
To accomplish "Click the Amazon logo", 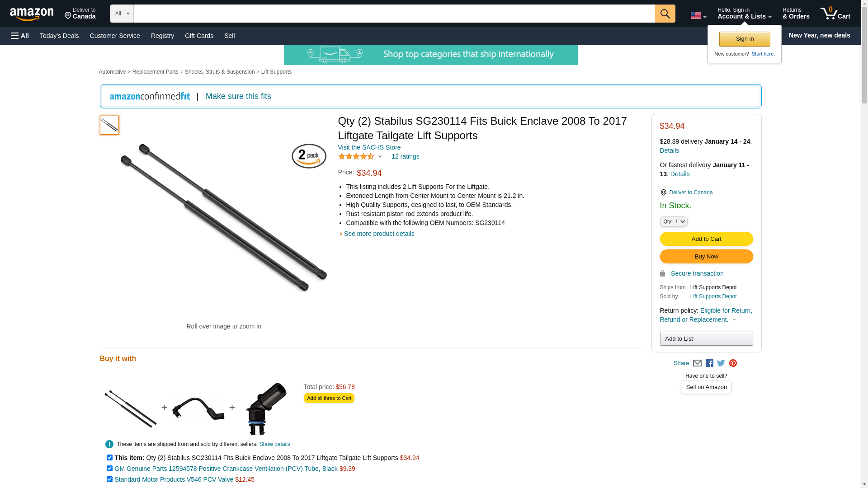I will tap(32, 14).
